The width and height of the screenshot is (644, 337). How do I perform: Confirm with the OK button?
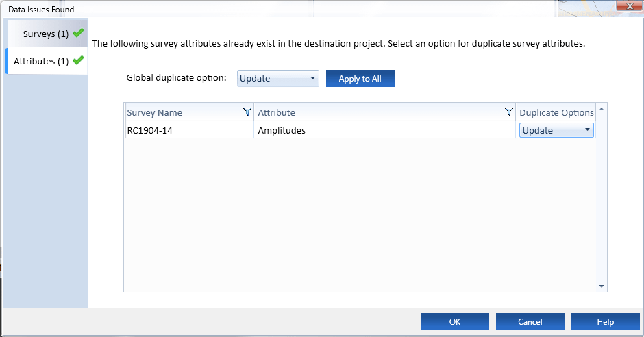coord(454,322)
